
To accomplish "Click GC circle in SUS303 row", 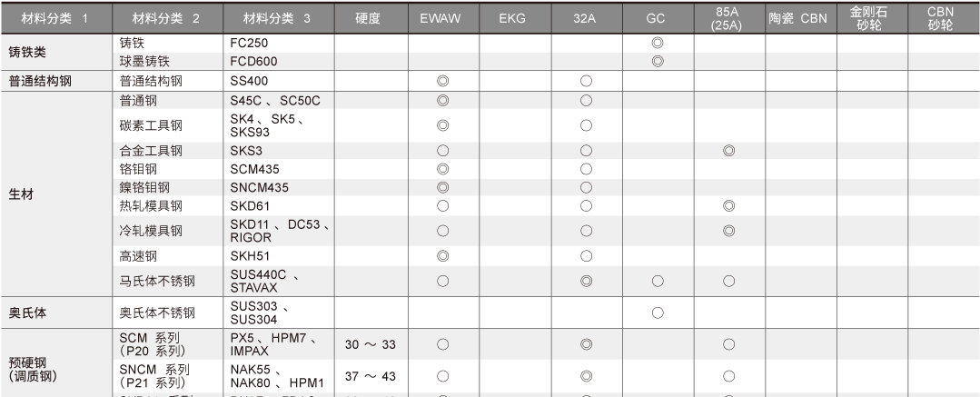I will coord(658,313).
